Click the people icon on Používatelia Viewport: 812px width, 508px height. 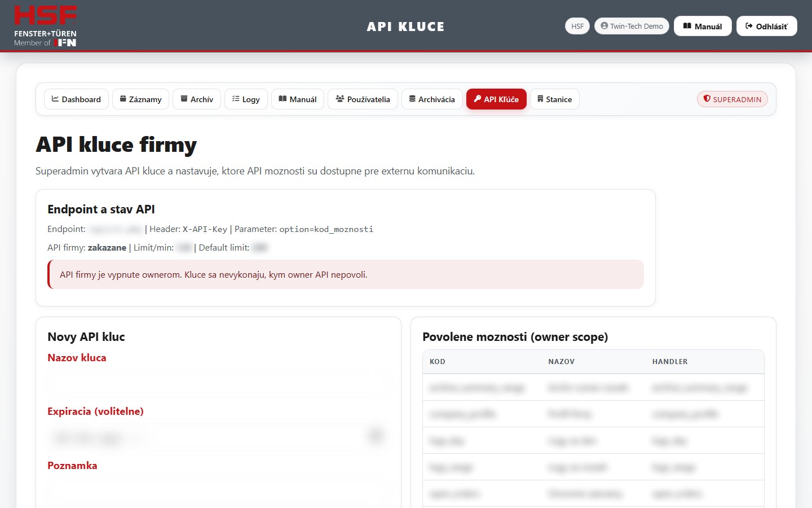click(x=340, y=99)
